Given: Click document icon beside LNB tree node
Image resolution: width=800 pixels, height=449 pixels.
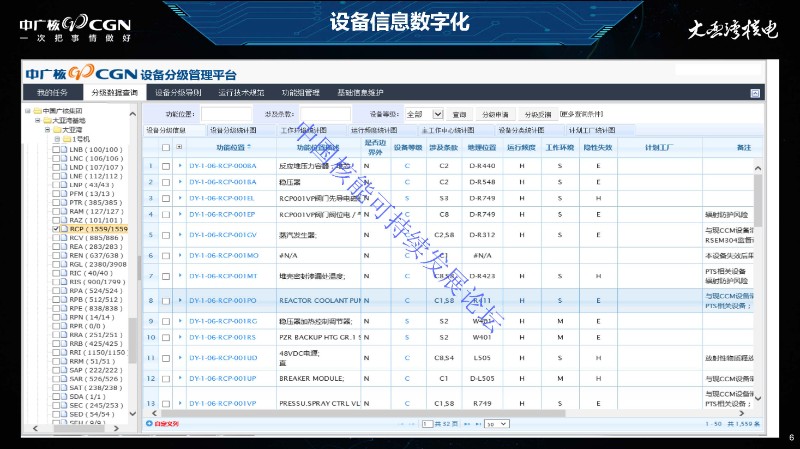Looking at the screenshot, I should [x=65, y=149].
